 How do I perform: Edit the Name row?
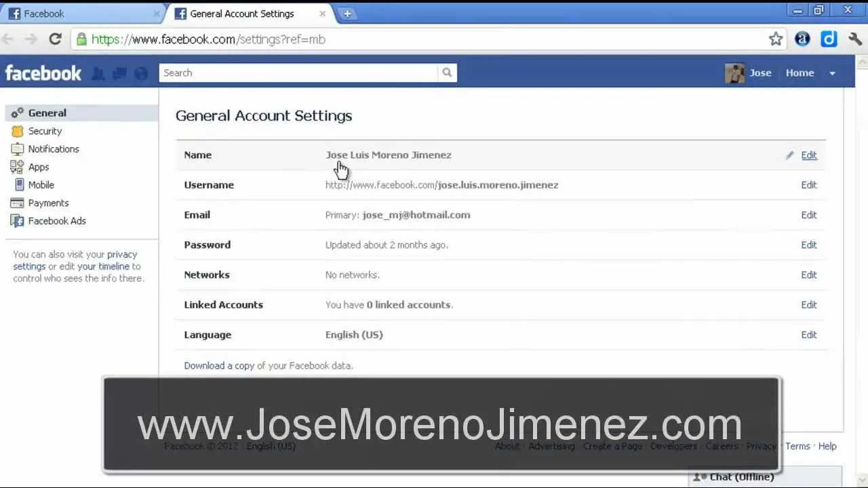click(x=809, y=155)
